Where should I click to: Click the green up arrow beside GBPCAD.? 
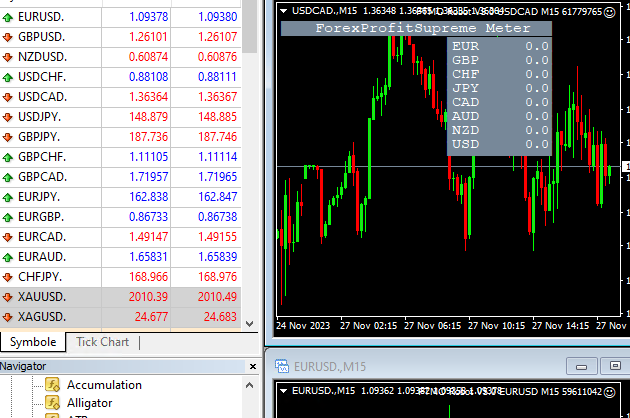tap(8, 177)
